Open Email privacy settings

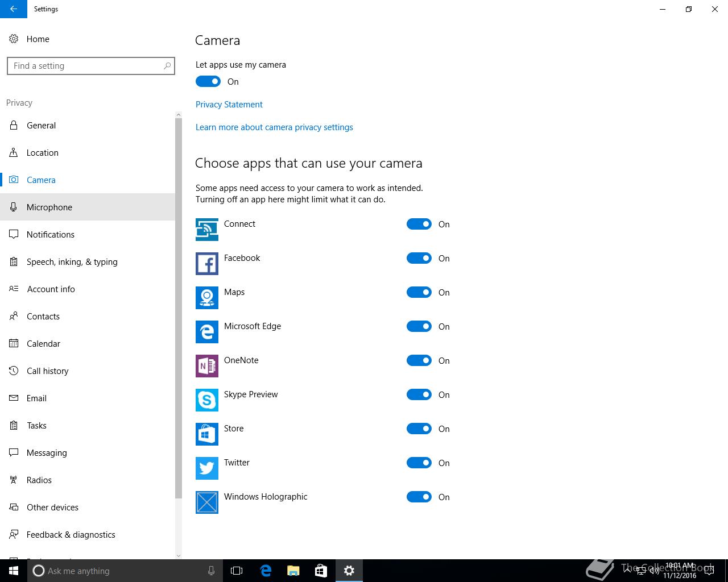[88, 398]
